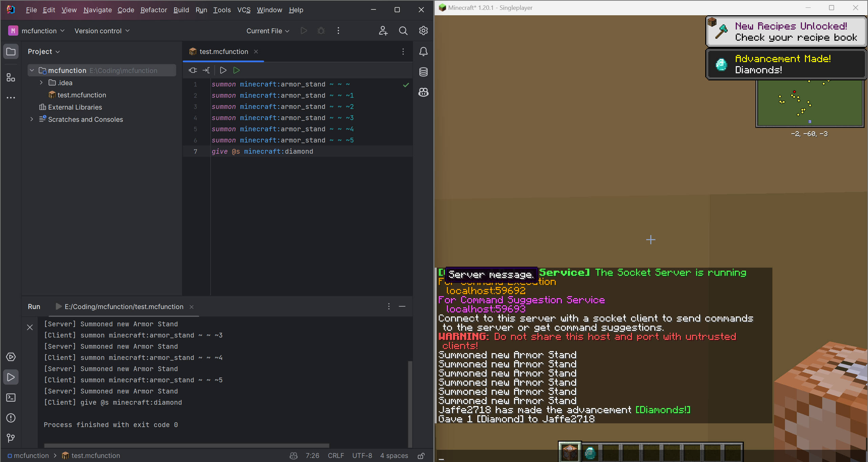Click the Copilot status icon in status bar

coord(294,456)
